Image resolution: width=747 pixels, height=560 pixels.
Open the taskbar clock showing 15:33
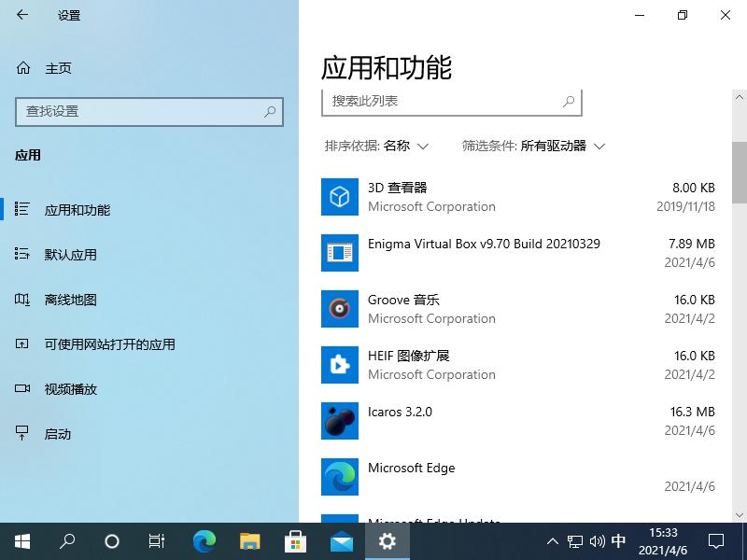663,541
